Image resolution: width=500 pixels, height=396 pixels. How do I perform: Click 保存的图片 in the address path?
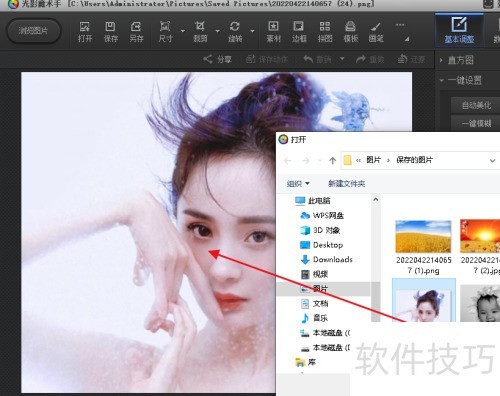click(x=414, y=160)
